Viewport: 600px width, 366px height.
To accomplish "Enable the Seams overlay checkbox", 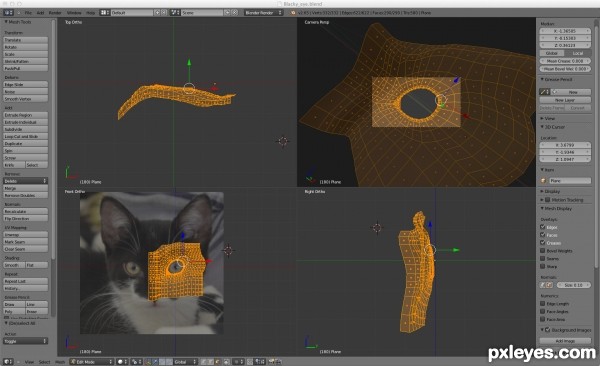I will pos(542,258).
